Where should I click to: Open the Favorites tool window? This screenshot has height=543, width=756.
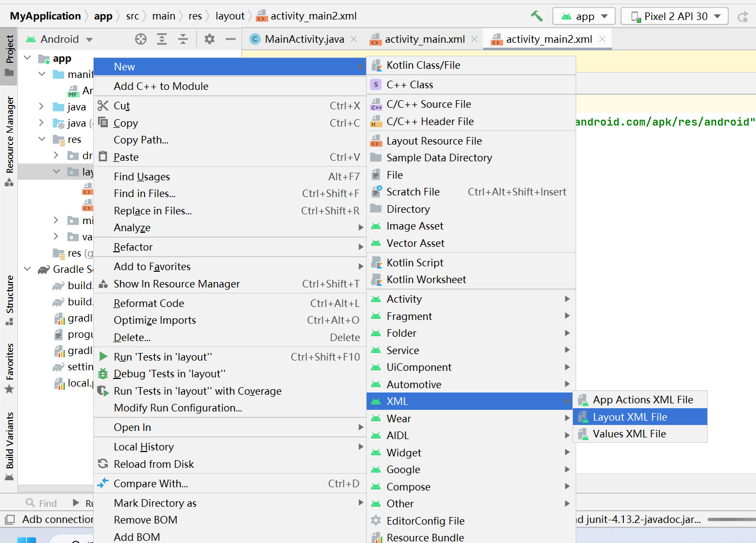[9, 368]
